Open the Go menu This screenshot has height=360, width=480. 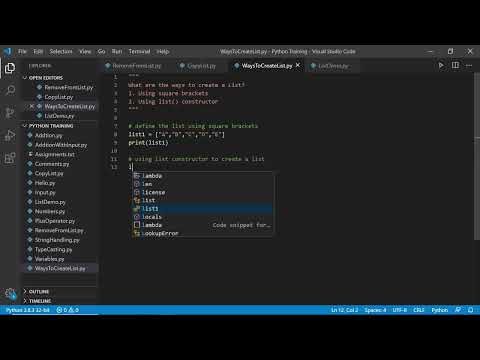101,51
